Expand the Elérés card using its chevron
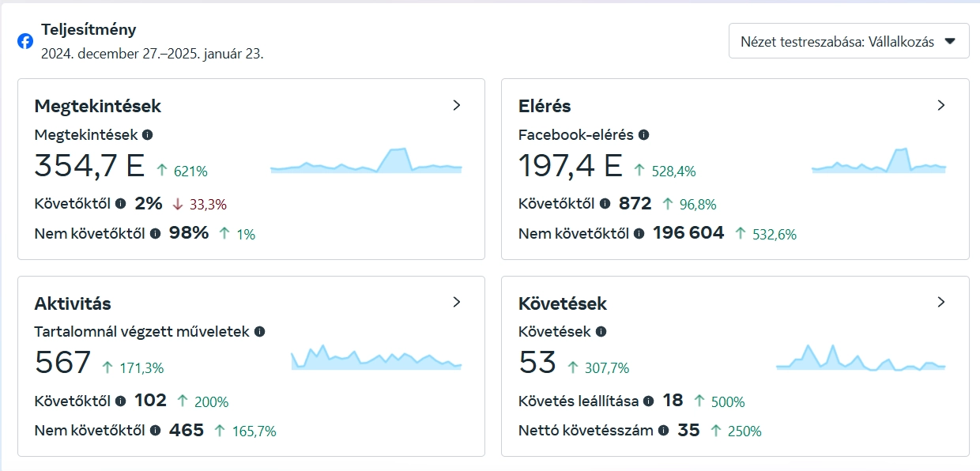The height and width of the screenshot is (471, 980). 940,105
